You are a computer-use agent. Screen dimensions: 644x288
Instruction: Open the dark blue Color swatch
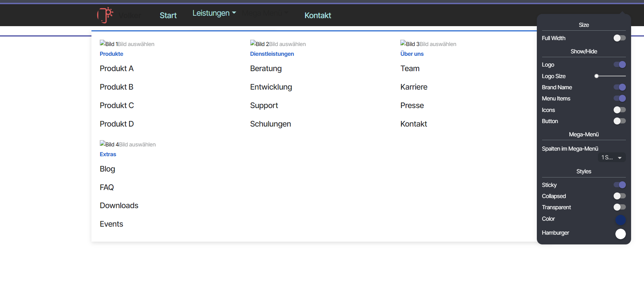(620, 220)
